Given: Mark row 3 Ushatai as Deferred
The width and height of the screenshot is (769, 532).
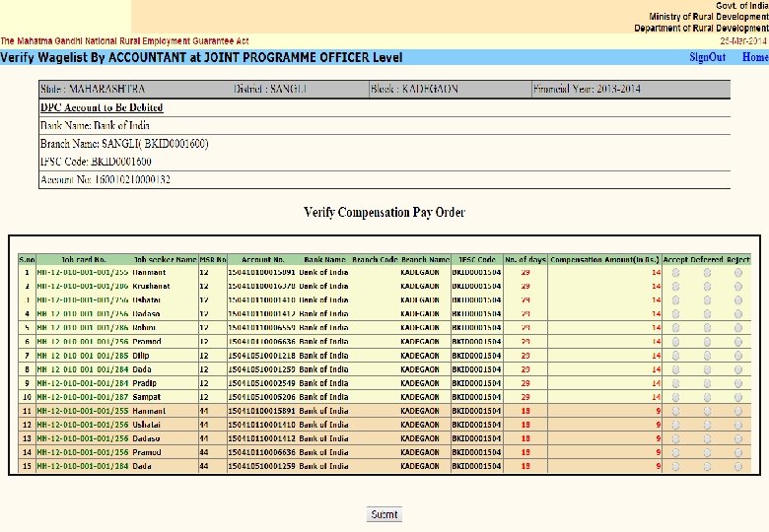Looking at the screenshot, I should click(707, 299).
